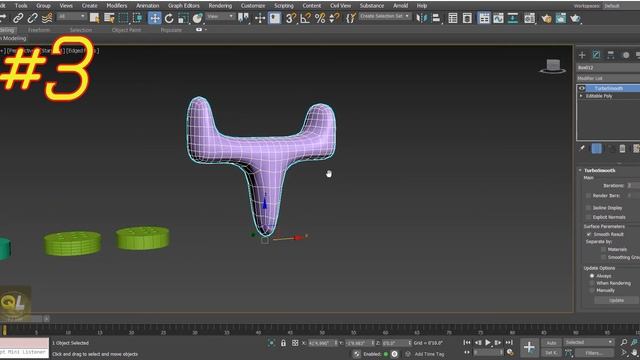The height and width of the screenshot is (360, 640).
Task: Open Select by Name dialog icon
Action: (x=109, y=18)
